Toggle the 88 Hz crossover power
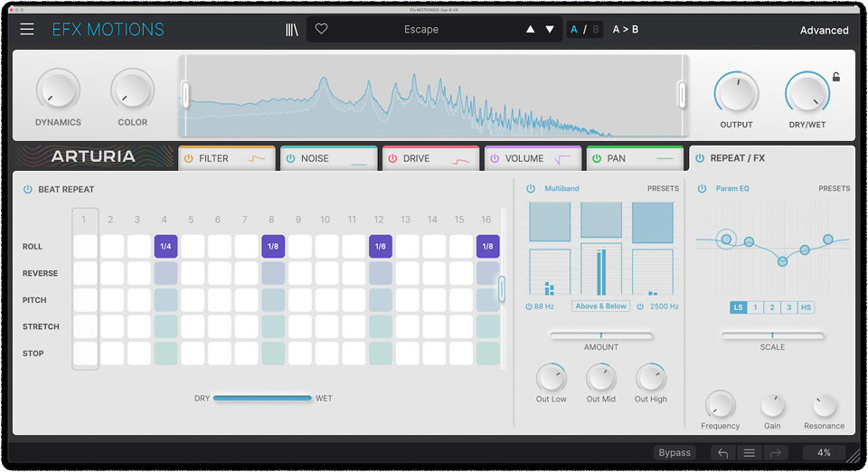This screenshot has height=472, width=868. (529, 307)
